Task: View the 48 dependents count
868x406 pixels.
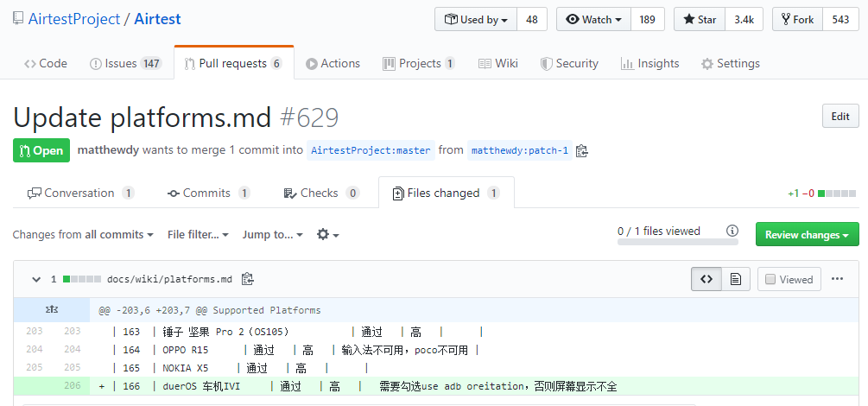Action: 532,19
